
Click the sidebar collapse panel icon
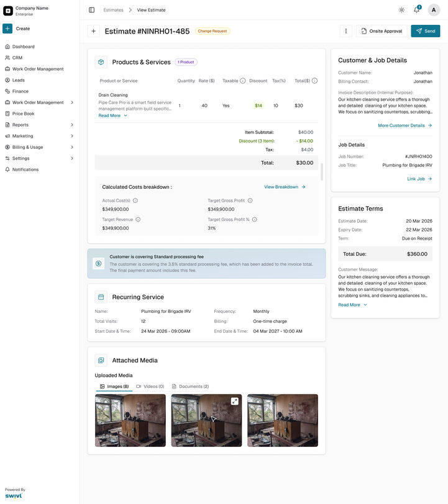[92, 10]
